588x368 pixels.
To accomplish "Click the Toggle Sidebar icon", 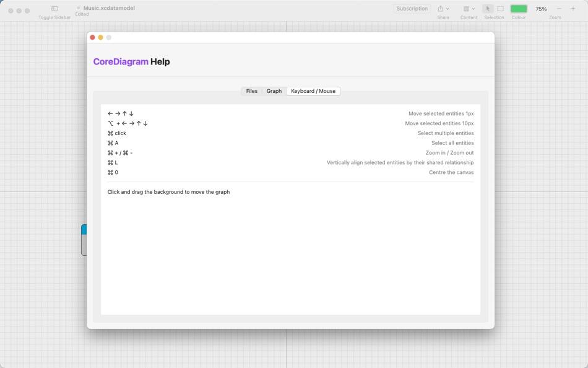I will click(x=54, y=9).
